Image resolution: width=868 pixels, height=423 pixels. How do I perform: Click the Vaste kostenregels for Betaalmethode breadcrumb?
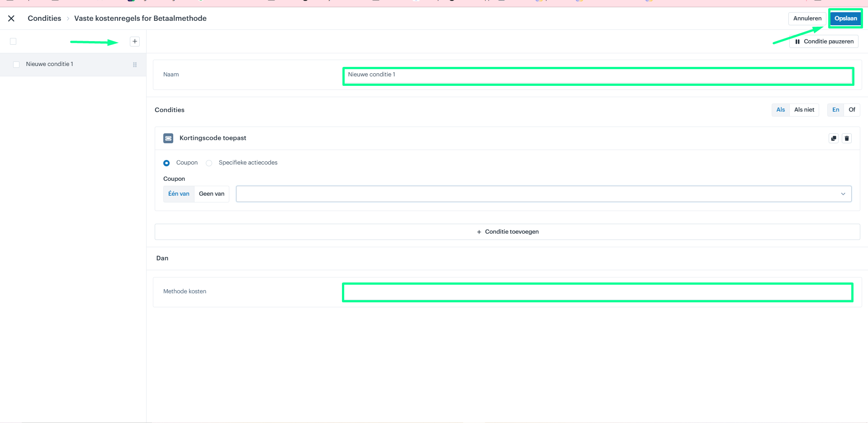[140, 19]
